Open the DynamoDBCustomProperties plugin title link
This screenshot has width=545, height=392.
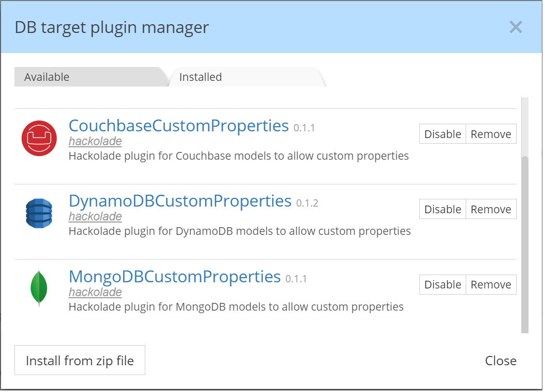[x=181, y=202]
